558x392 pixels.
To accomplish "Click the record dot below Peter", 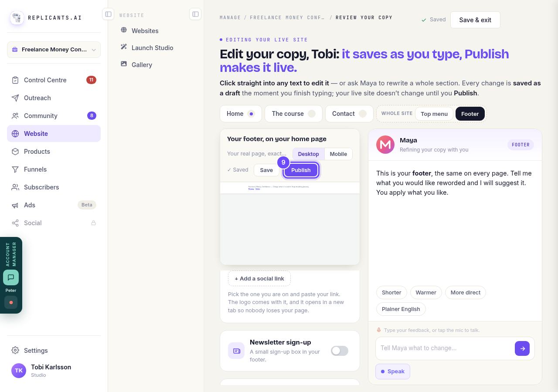I will click(x=11, y=302).
